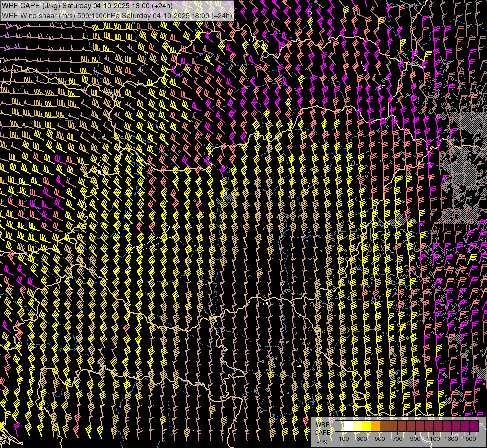Click the 1300 legend value
The width and height of the screenshot is (487, 448).
[x=451, y=439]
